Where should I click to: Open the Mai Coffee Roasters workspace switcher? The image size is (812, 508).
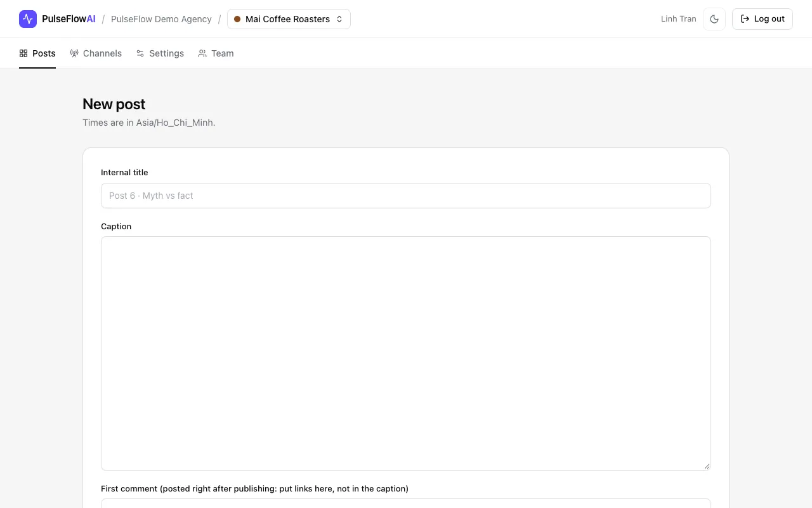pos(289,19)
